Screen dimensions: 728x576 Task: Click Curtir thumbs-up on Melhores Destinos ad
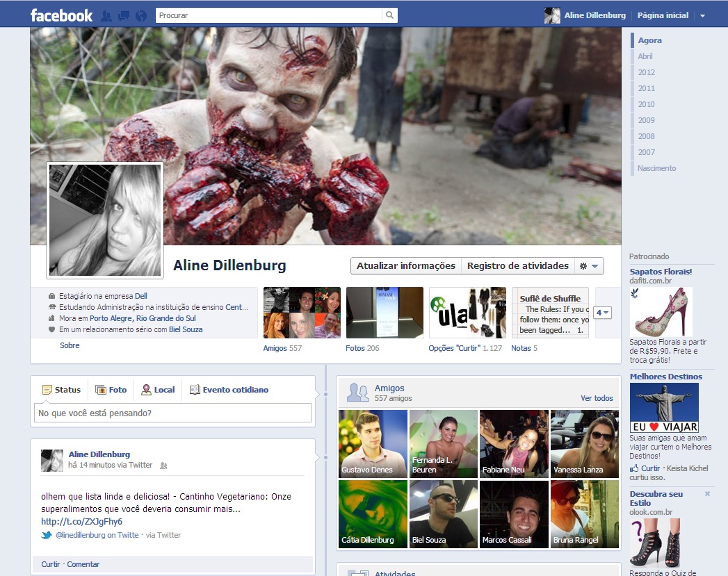click(x=645, y=468)
